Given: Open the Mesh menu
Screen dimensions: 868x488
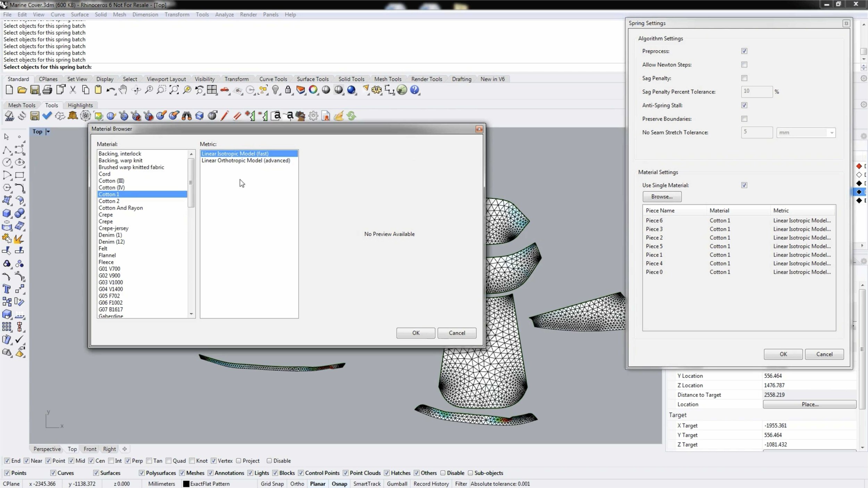Looking at the screenshot, I should (x=119, y=15).
